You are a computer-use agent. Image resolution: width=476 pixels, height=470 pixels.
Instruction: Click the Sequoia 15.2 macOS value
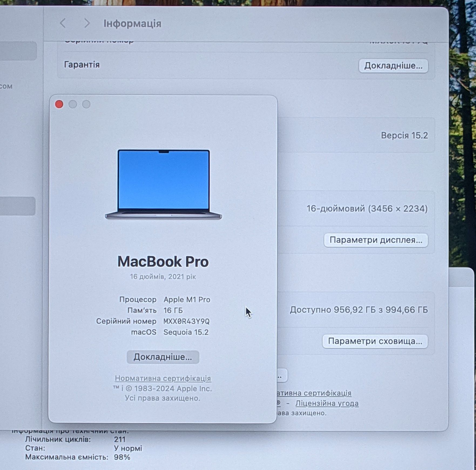pyautogui.click(x=186, y=332)
